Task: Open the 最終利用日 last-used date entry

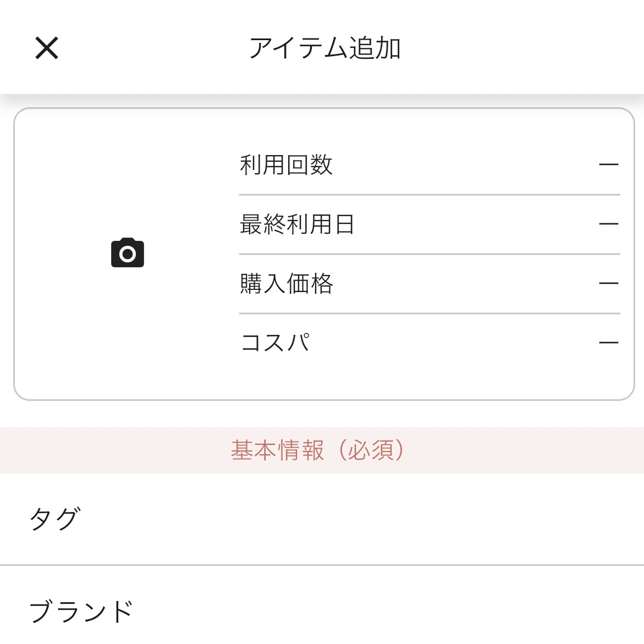Action: (x=298, y=223)
